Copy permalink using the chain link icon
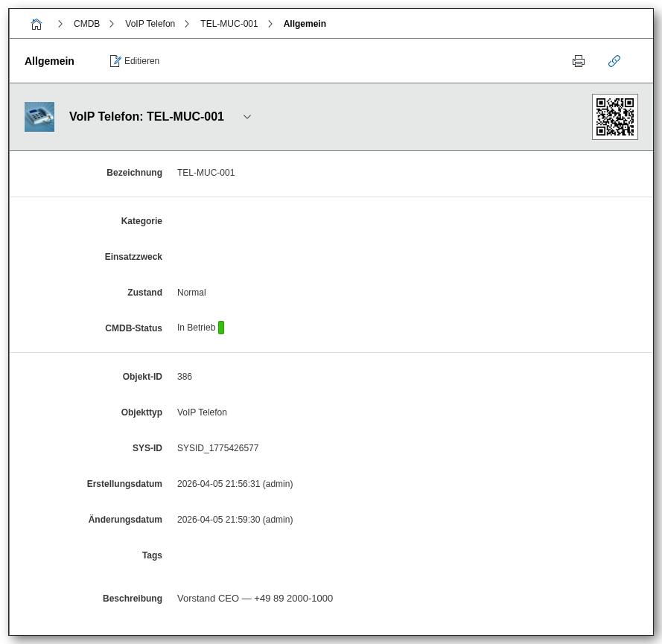Screen dimensions: 662x644 (614, 61)
